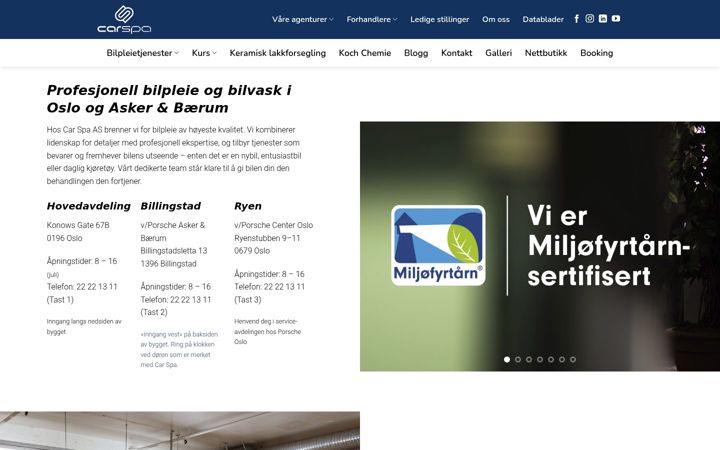
Task: Click the garage photo below locations
Action: click(x=180, y=431)
